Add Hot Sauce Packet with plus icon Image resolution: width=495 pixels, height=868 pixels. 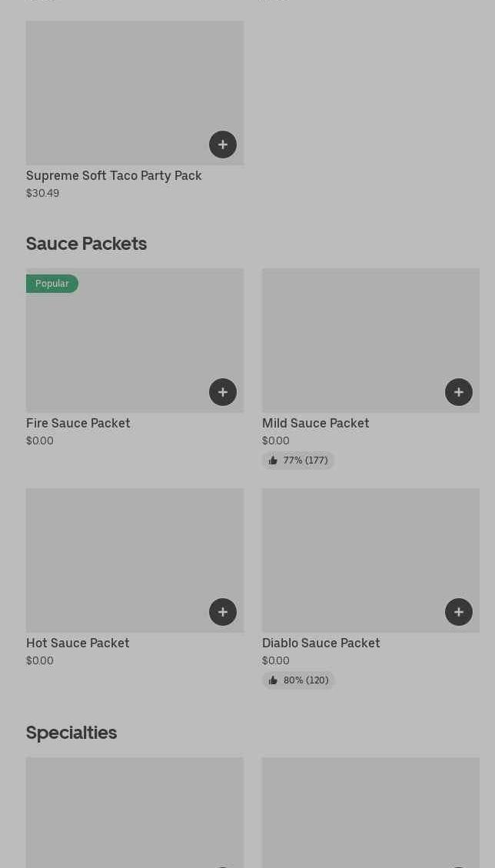point(223,612)
